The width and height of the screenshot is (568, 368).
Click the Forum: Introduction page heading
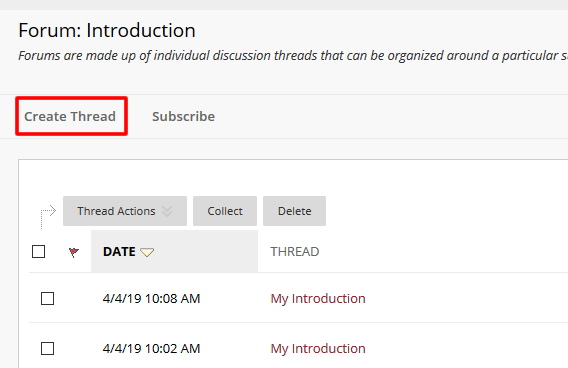pos(107,30)
